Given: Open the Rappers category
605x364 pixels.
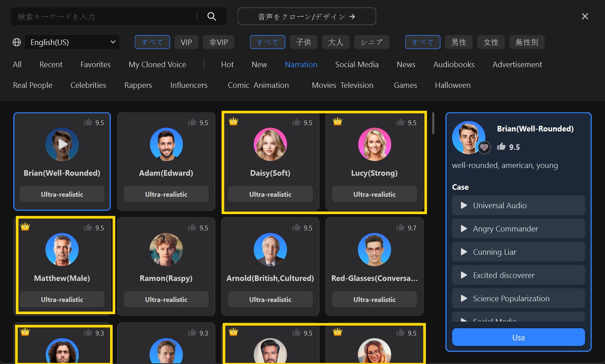Looking at the screenshot, I should [x=138, y=85].
